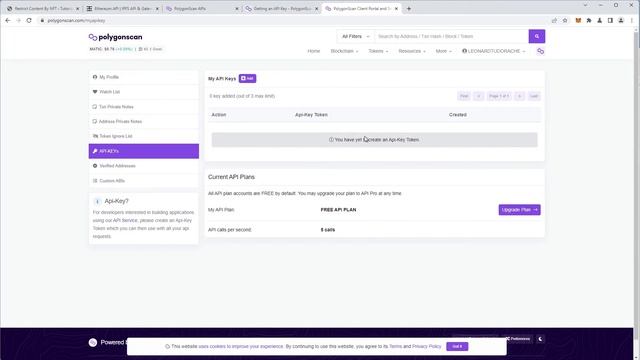Close the Getting an API Key tab
The height and width of the screenshot is (360, 640).
[x=316, y=9]
